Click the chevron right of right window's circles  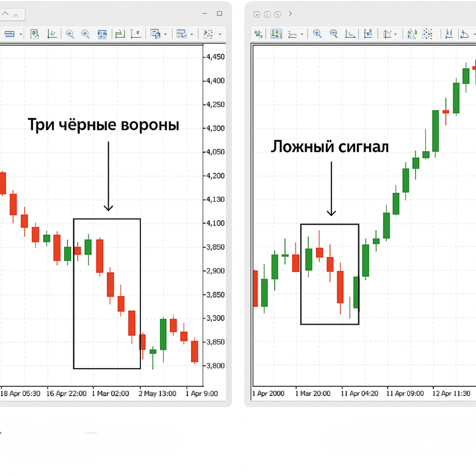[290, 13]
